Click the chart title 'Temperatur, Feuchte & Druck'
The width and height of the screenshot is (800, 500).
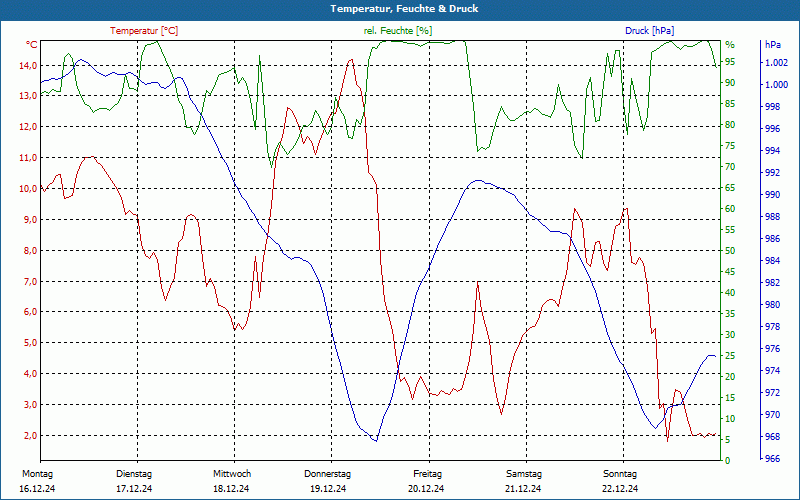pos(404,9)
